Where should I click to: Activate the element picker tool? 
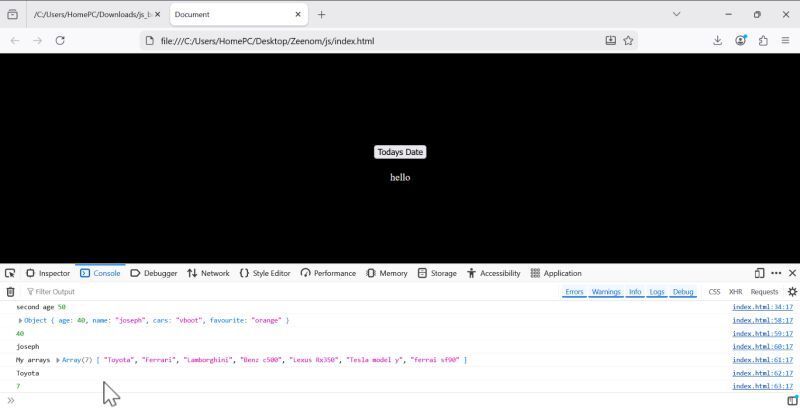10,273
